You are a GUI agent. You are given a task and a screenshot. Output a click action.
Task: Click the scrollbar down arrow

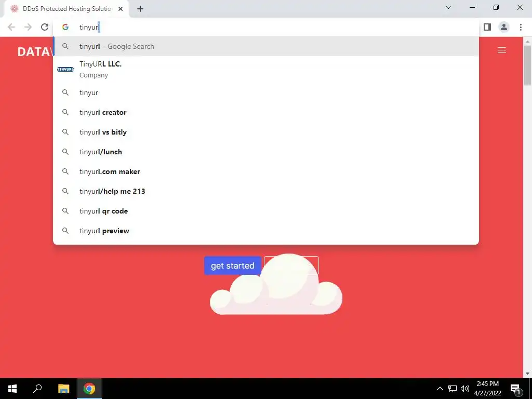pos(527,374)
